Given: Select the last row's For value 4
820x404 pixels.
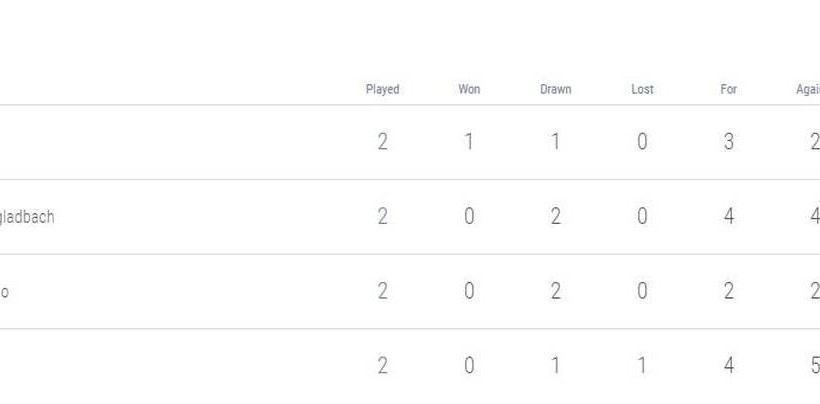Looking at the screenshot, I should coord(728,366).
